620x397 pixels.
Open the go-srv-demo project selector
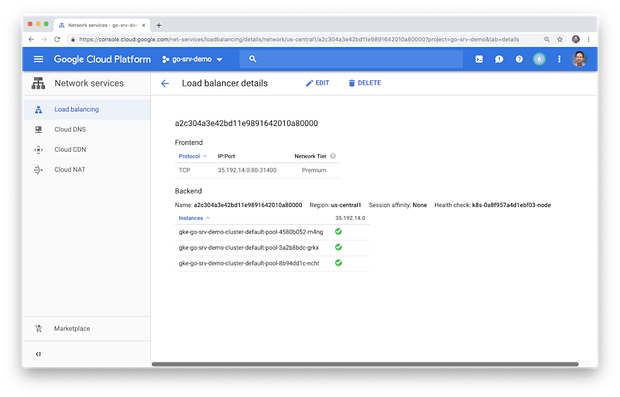[x=192, y=59]
